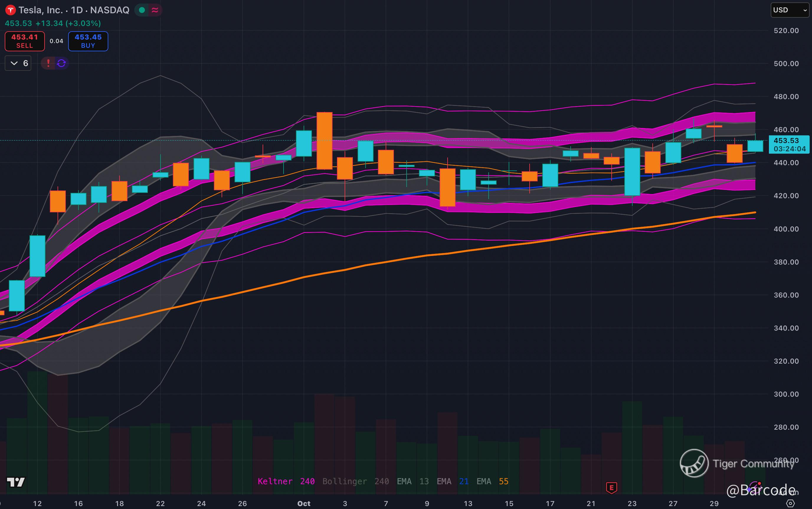Click the purple refresh data icon

coord(61,63)
